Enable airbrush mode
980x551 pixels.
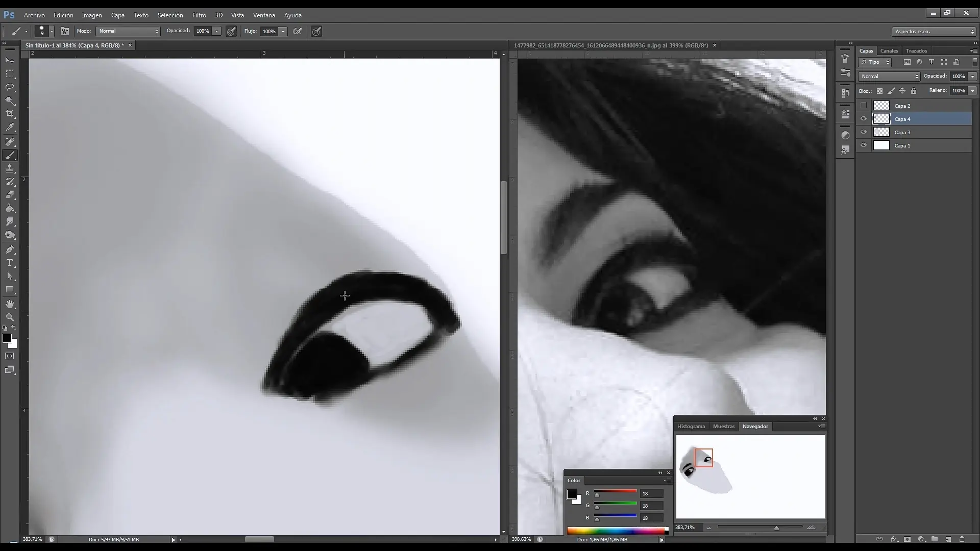pos(298,31)
